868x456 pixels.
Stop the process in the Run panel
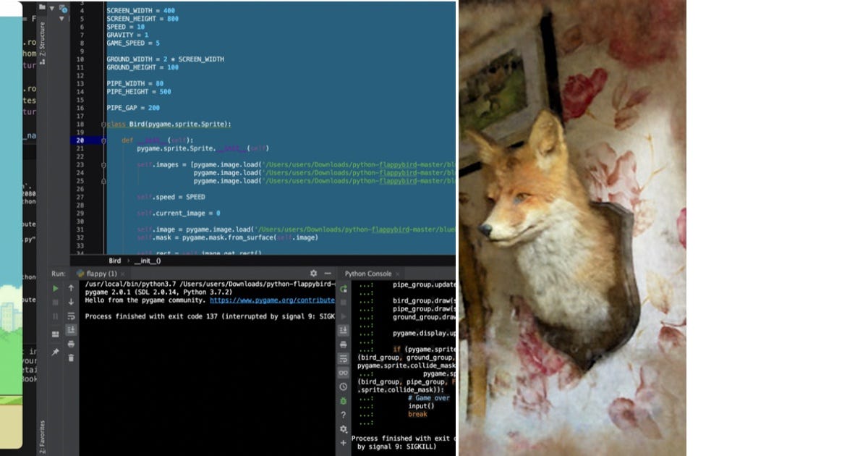point(56,302)
